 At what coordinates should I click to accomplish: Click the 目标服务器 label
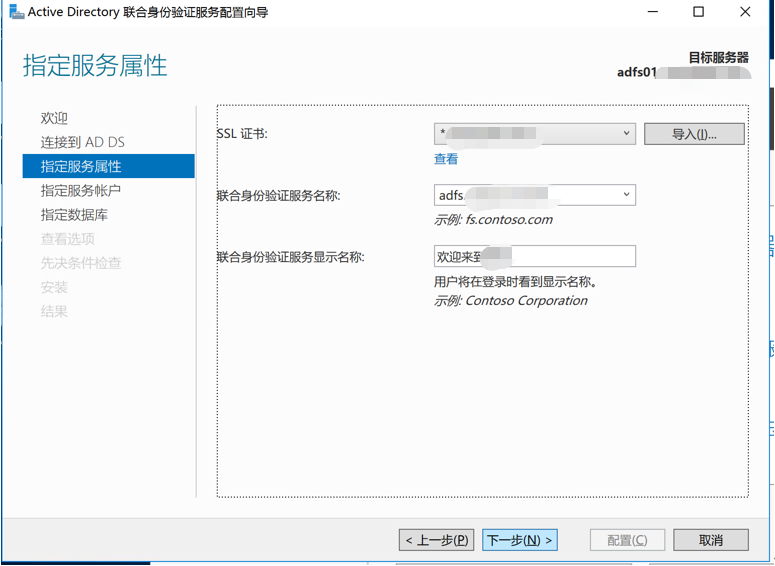pos(719,58)
